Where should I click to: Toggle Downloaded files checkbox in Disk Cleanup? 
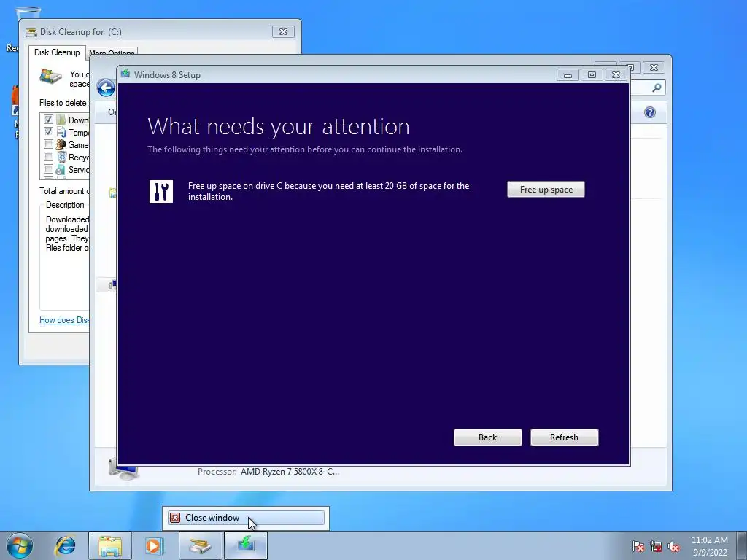(x=48, y=119)
